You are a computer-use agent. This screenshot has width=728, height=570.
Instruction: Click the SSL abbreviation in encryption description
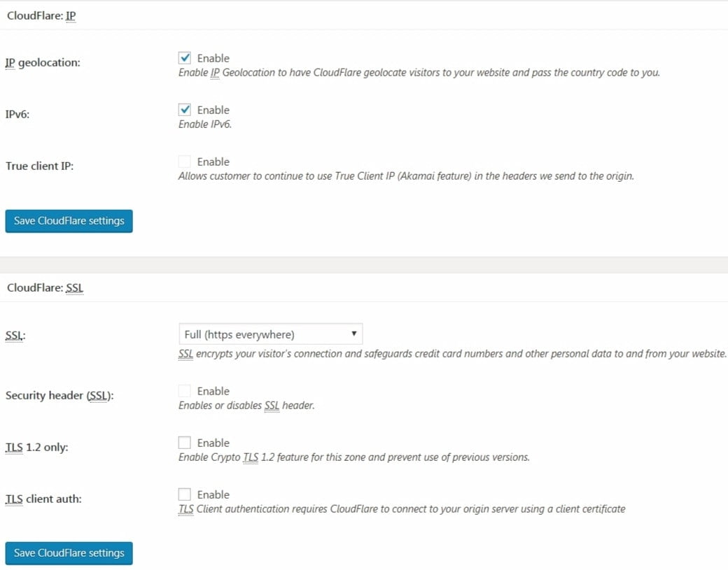(185, 354)
